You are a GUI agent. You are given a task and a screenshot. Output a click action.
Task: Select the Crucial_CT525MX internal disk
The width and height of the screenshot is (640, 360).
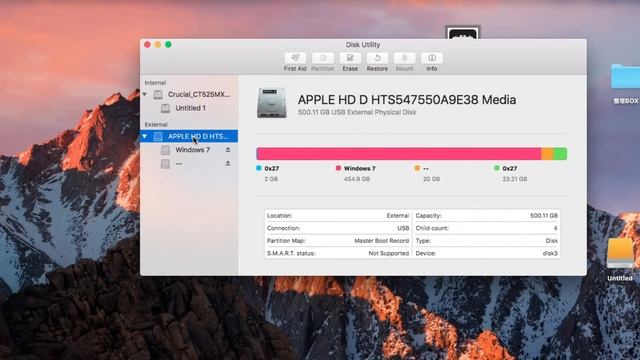[189, 94]
